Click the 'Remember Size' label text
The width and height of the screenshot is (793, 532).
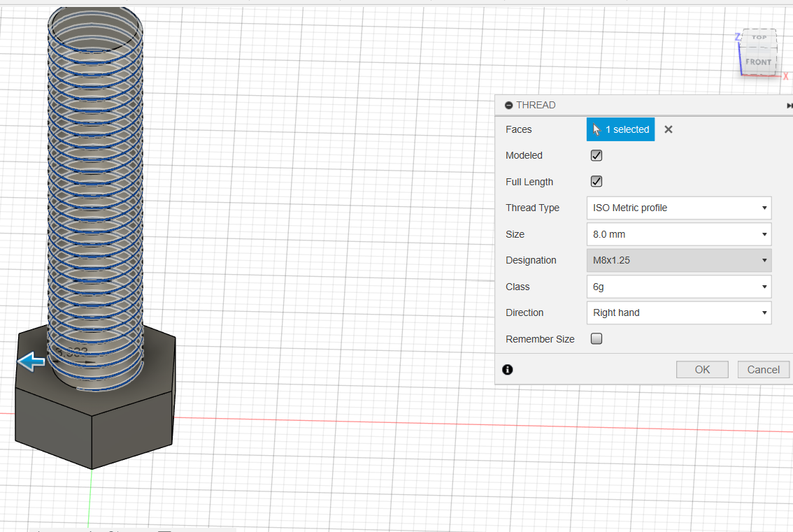click(540, 339)
